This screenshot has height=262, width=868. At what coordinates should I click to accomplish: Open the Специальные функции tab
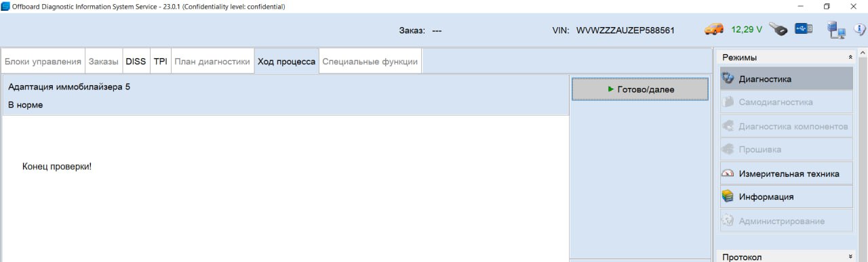tap(370, 61)
